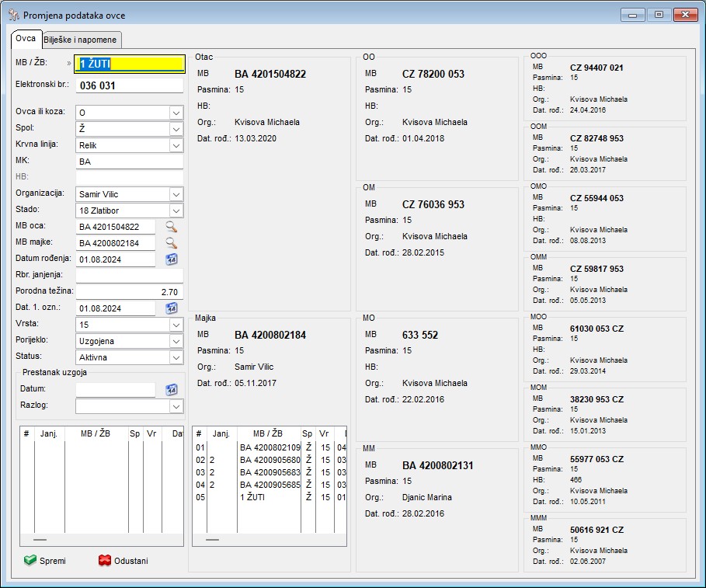
Task: Click the green Spremi checkmark icon
Action: 30,561
